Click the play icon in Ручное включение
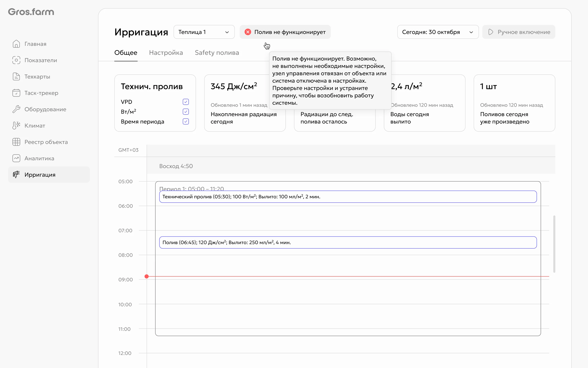 491,32
